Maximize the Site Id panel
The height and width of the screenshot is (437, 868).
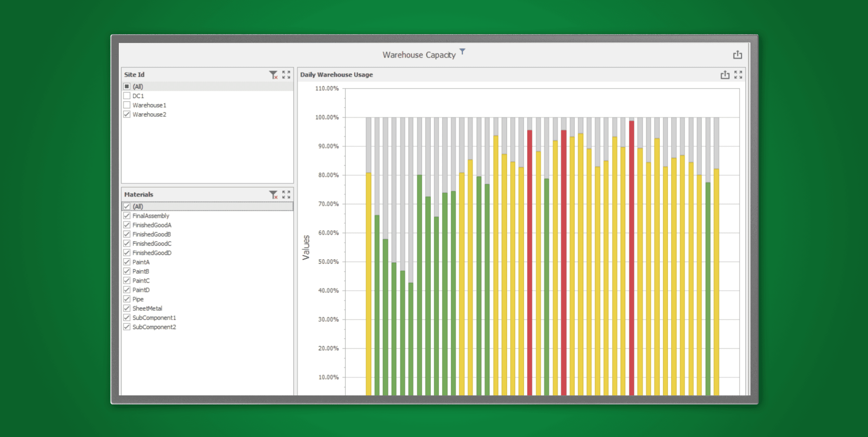(x=286, y=75)
